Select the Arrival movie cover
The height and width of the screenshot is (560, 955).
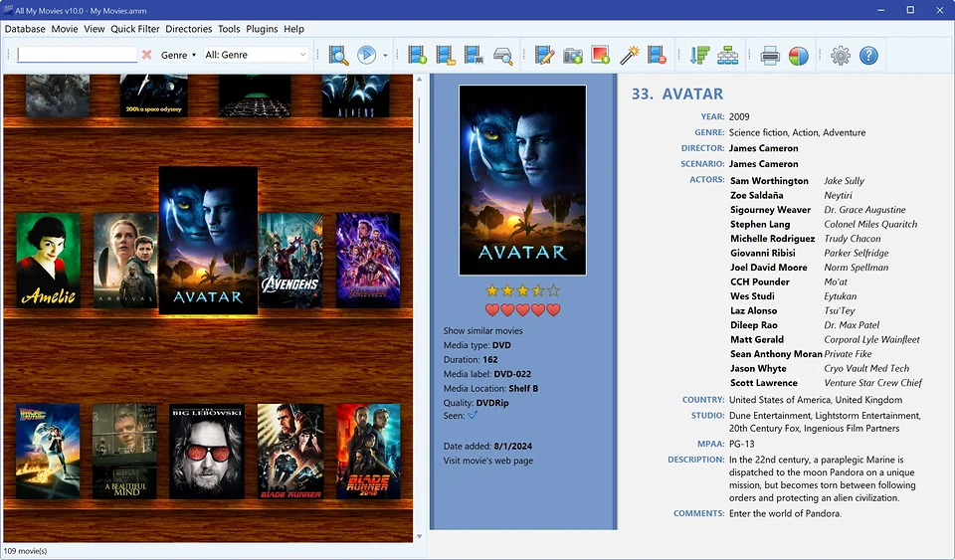coord(125,260)
